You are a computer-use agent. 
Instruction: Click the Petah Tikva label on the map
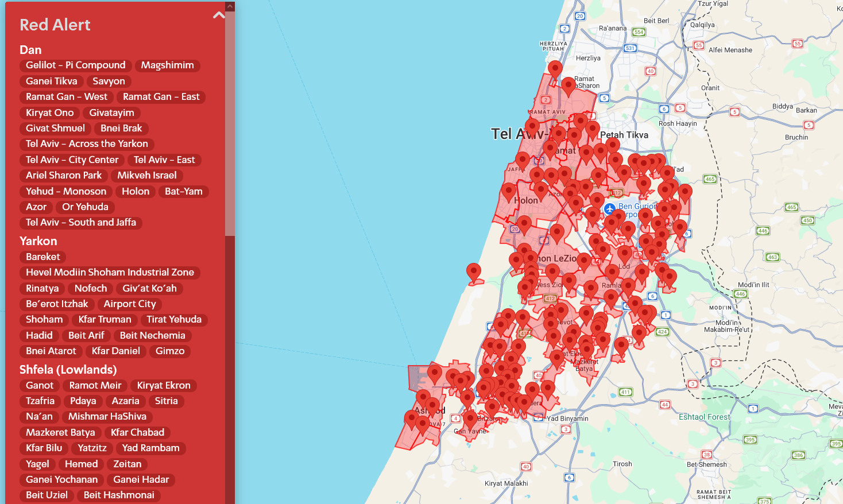click(x=624, y=135)
